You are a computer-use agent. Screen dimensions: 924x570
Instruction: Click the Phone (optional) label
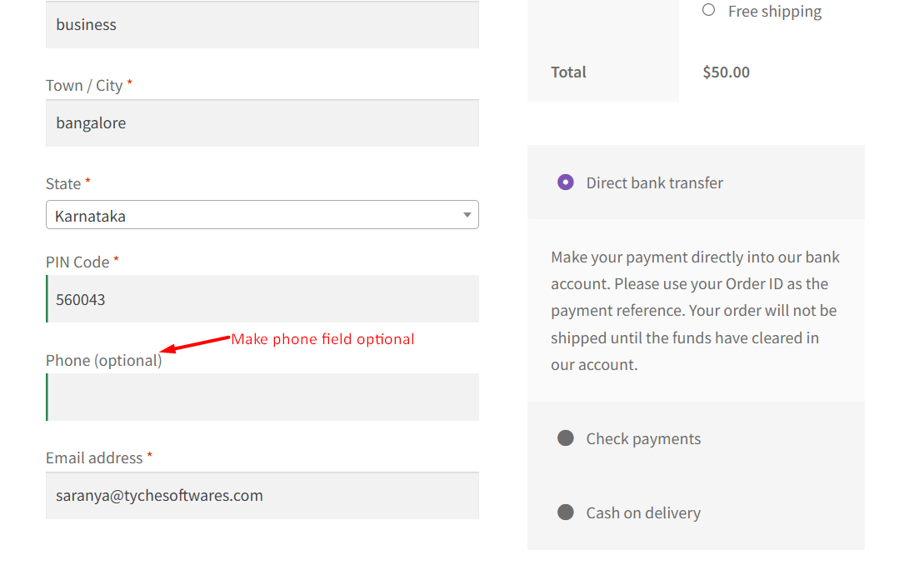pos(103,360)
